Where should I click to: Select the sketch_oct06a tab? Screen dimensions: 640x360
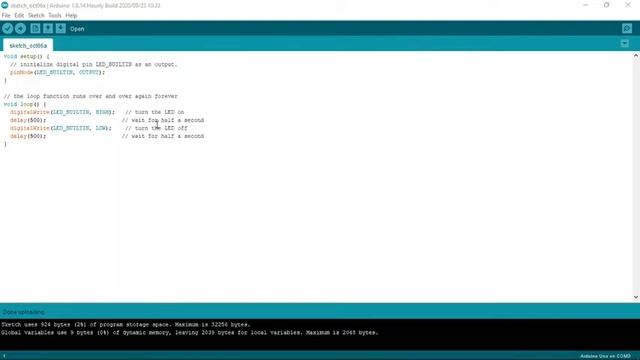click(28, 45)
